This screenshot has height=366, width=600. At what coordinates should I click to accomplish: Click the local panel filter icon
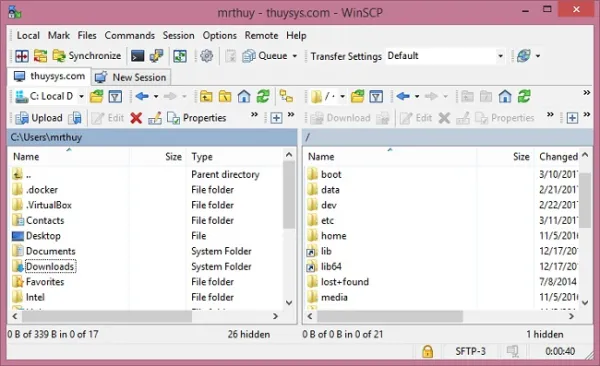click(x=115, y=96)
